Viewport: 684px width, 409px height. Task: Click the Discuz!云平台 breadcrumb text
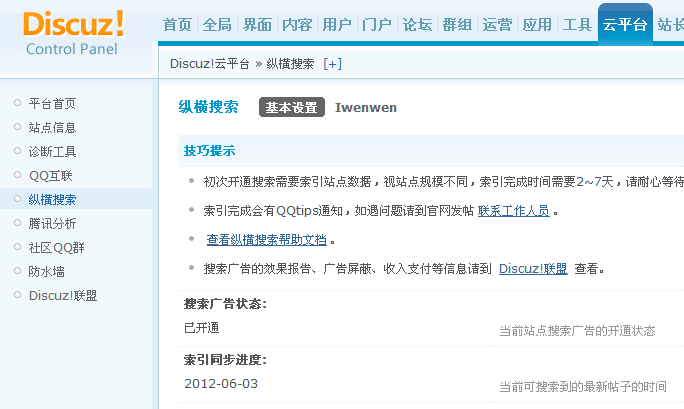(209, 64)
